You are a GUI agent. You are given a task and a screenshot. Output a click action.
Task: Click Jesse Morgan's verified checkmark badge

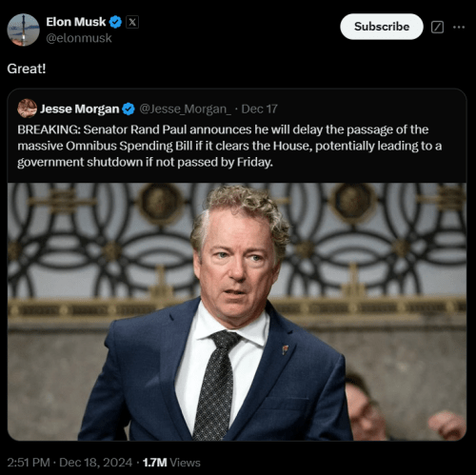129,109
